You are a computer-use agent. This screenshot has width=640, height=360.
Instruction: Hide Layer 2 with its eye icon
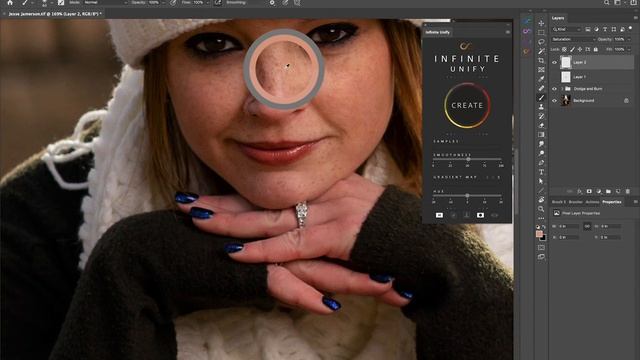tap(554, 62)
